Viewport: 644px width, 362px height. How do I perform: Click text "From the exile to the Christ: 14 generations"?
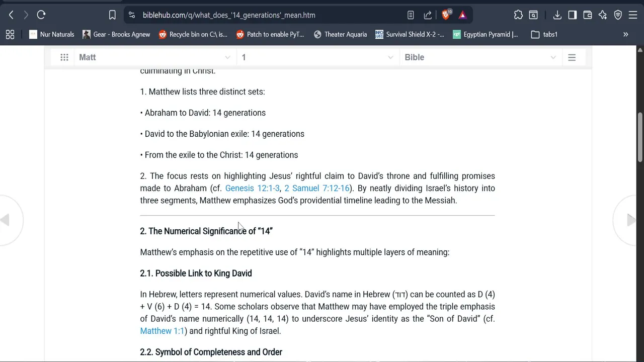tap(221, 155)
